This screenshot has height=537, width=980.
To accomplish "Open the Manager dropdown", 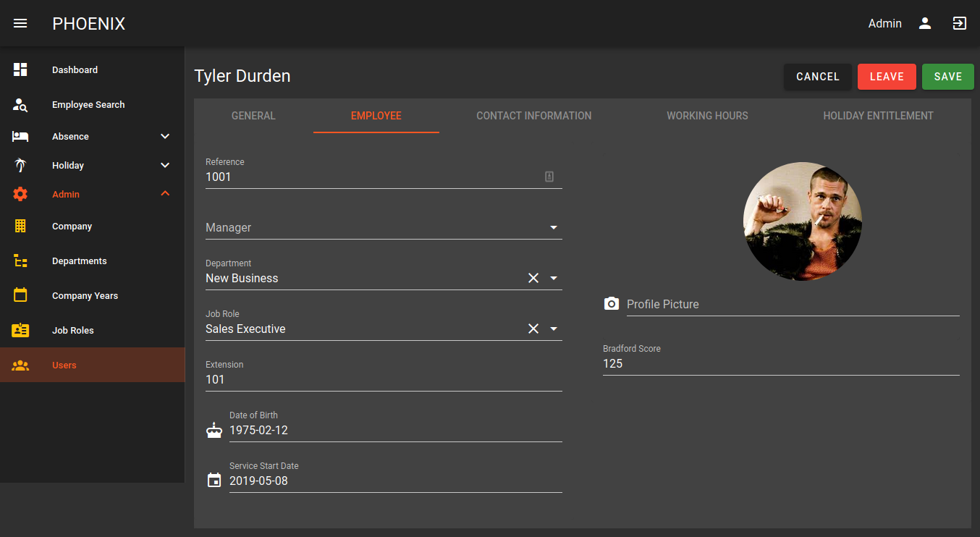I will 384,227.
